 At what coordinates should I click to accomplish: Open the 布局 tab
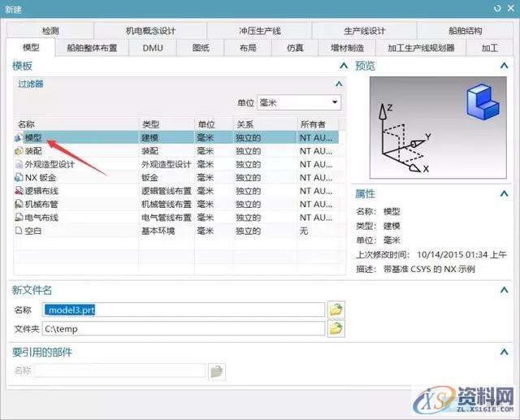[x=248, y=48]
